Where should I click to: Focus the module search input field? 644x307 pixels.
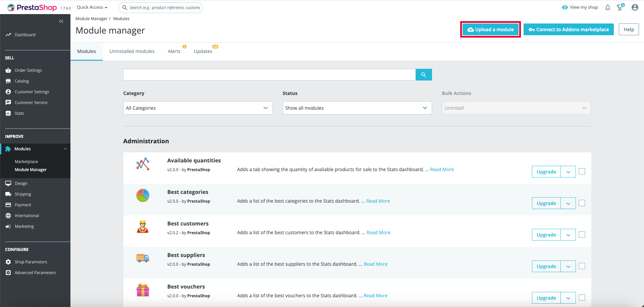269,75
